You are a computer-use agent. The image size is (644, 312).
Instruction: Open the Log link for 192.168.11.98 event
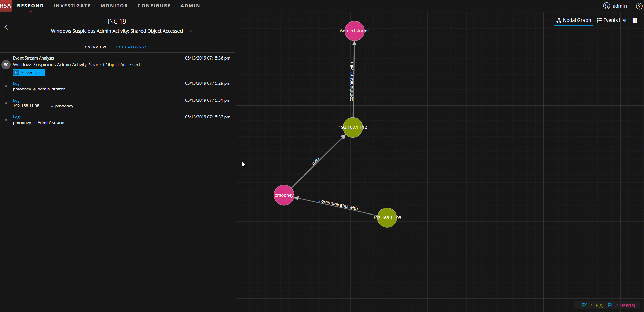16,100
